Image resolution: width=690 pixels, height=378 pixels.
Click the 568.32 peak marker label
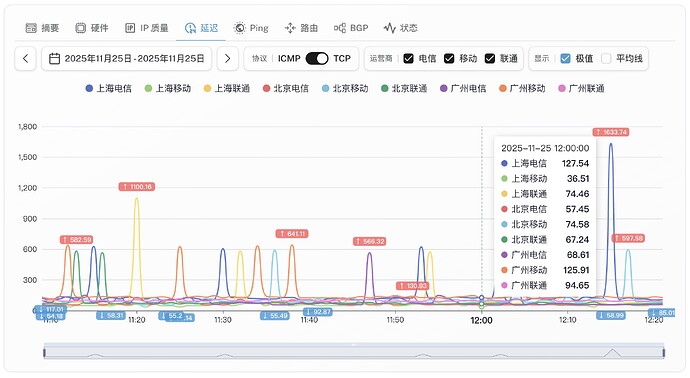point(370,241)
